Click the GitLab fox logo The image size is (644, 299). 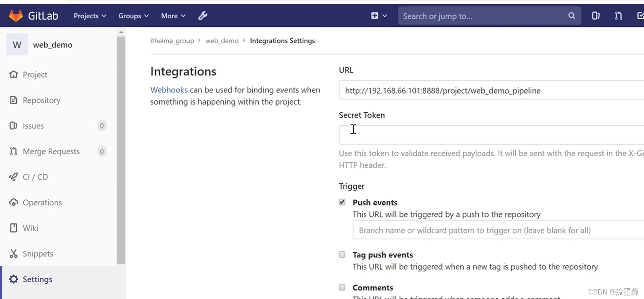(x=16, y=16)
